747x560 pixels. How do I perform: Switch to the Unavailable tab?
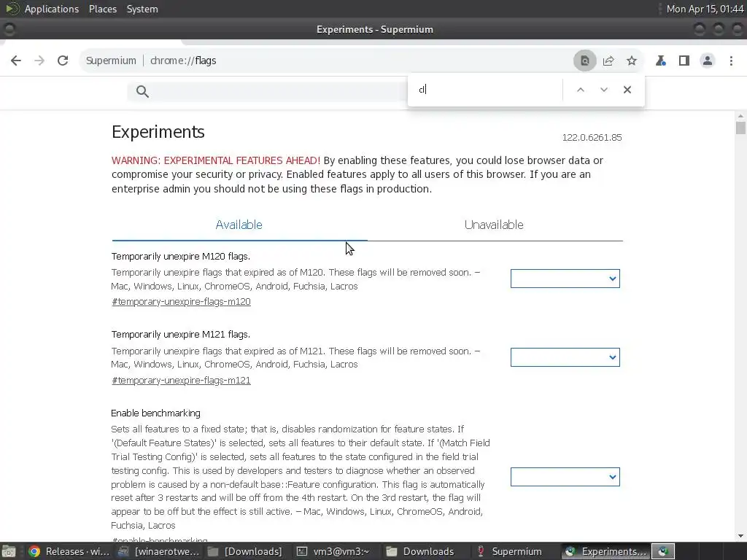[x=494, y=225]
